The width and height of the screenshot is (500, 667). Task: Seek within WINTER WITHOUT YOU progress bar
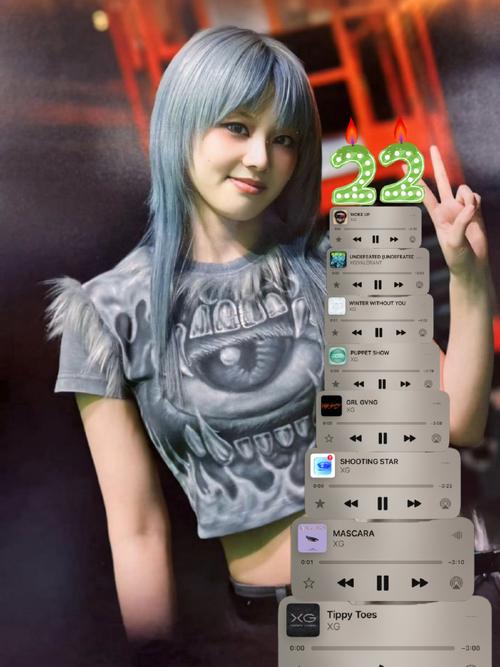click(x=377, y=320)
